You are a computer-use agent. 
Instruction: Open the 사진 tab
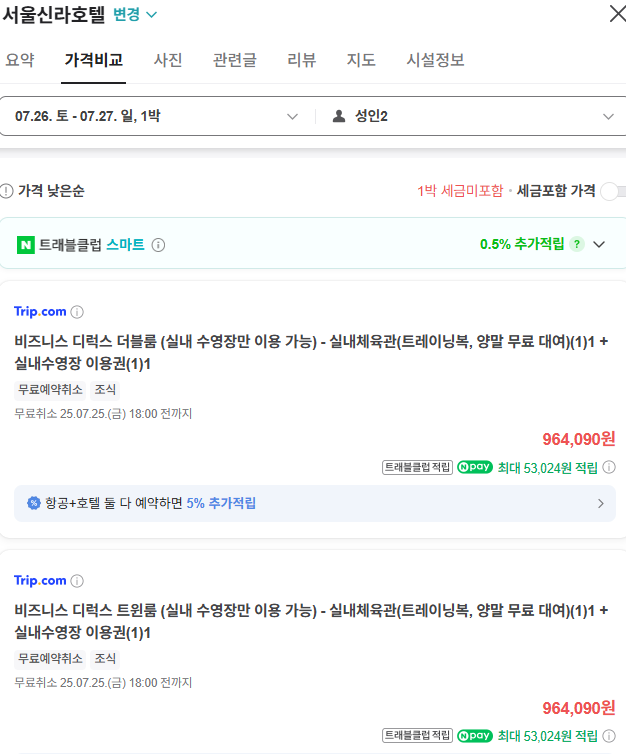click(168, 60)
